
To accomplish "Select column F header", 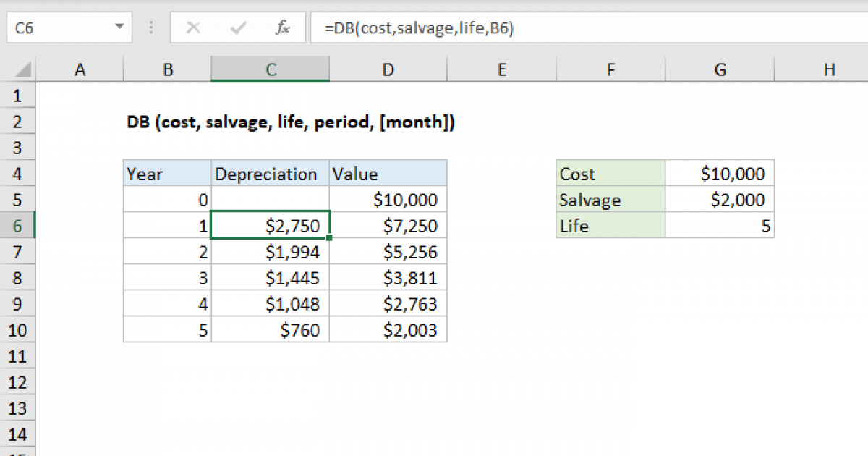I will 610,69.
